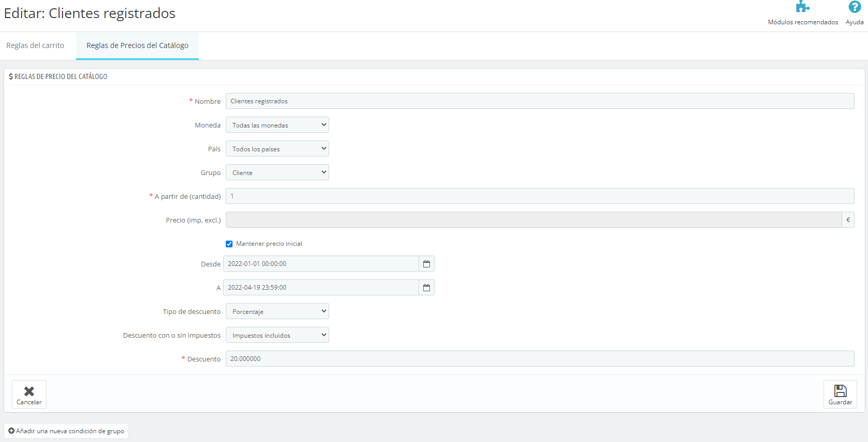
Task: Click the Mantener precio inicial label
Action: 269,244
